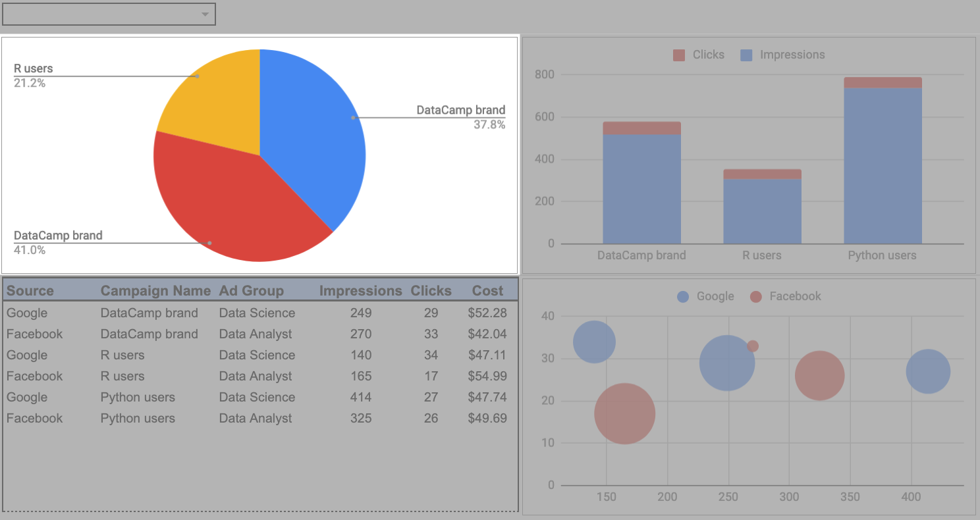The width and height of the screenshot is (980, 520).
Task: Sort by the Clicks table column header
Action: (x=431, y=291)
